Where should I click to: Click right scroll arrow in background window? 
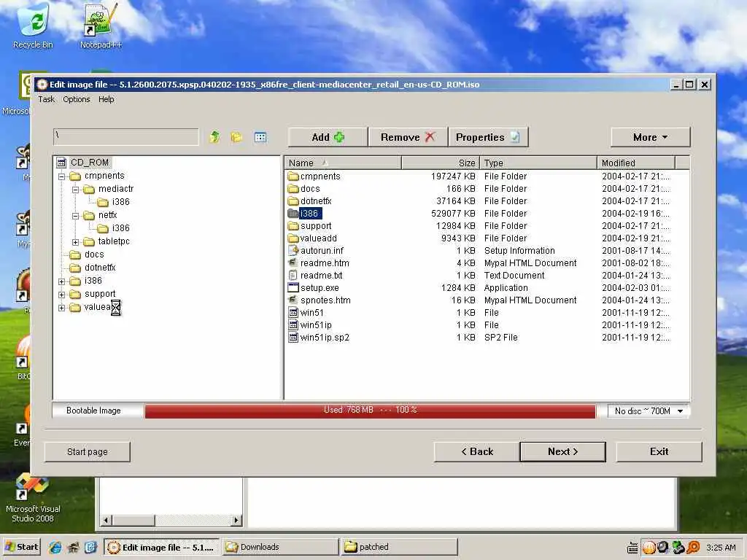pyautogui.click(x=236, y=521)
